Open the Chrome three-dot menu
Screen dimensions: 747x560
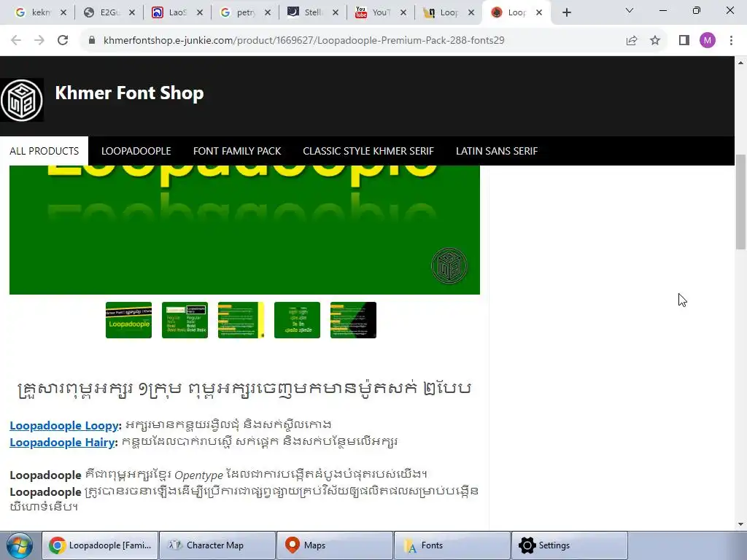coord(731,41)
